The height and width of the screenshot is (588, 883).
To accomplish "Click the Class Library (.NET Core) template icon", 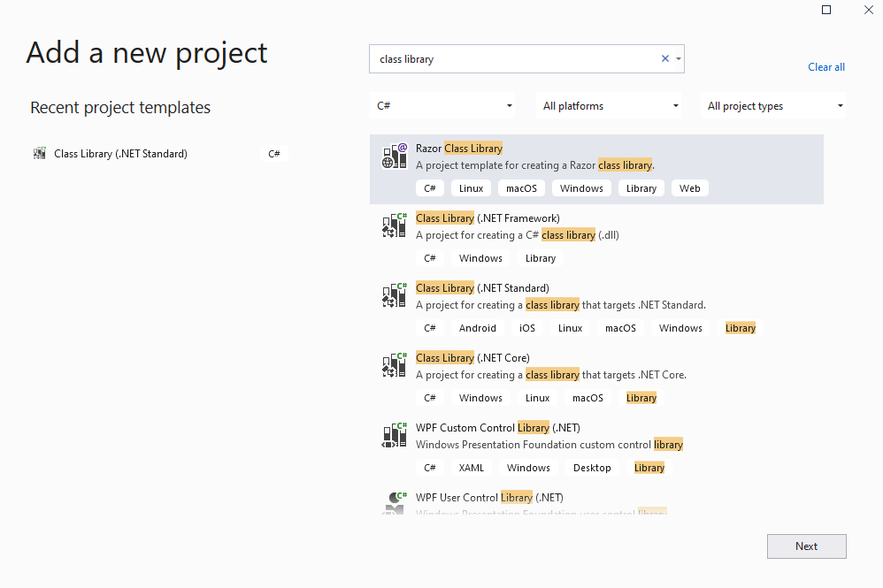I will click(x=395, y=365).
